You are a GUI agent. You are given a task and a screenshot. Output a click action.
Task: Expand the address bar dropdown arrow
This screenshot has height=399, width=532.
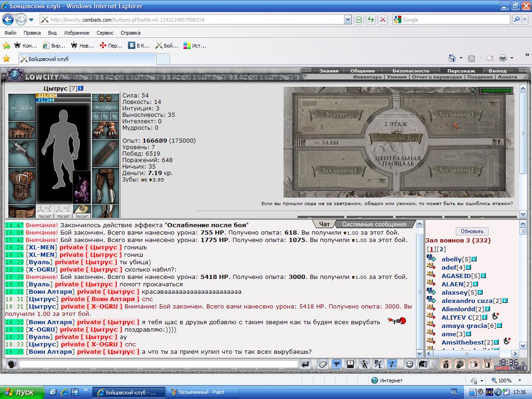click(348, 20)
